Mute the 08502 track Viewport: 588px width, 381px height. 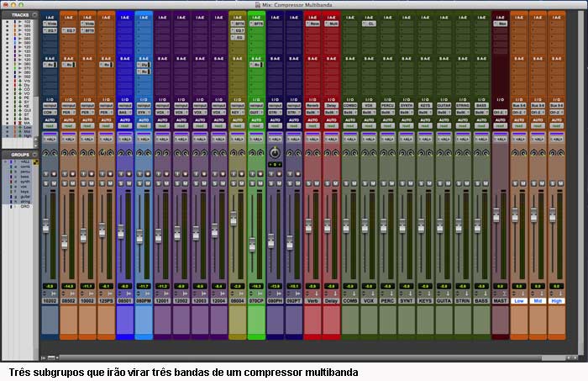click(x=72, y=183)
